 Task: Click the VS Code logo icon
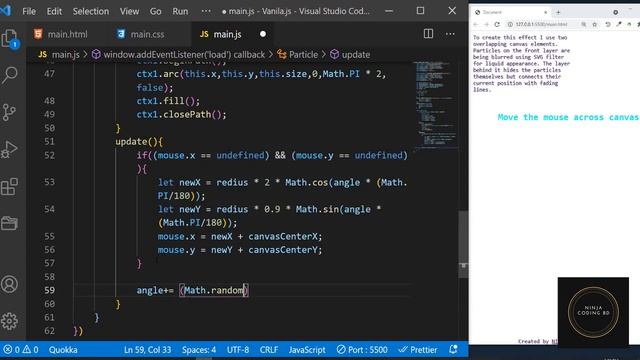[6, 10]
